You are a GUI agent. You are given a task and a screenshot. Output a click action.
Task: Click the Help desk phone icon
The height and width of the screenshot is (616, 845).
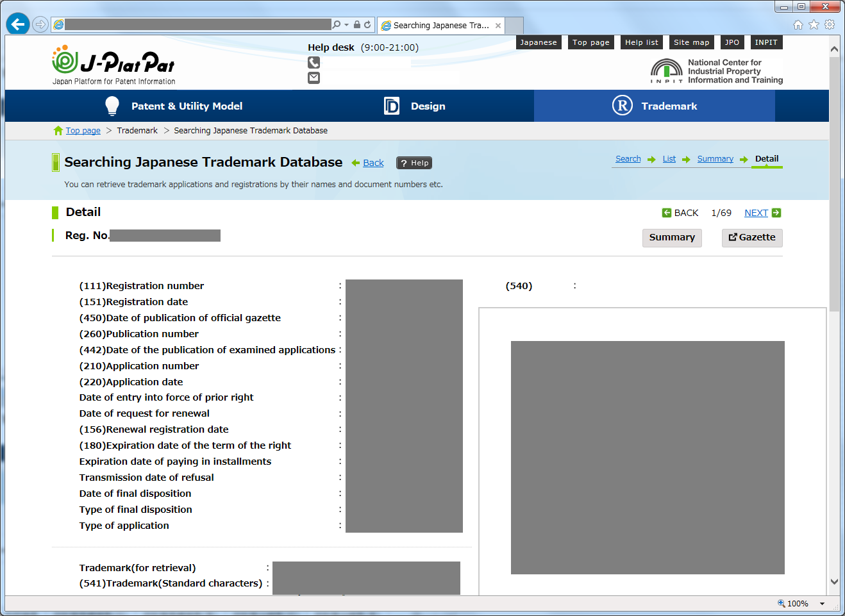point(314,63)
